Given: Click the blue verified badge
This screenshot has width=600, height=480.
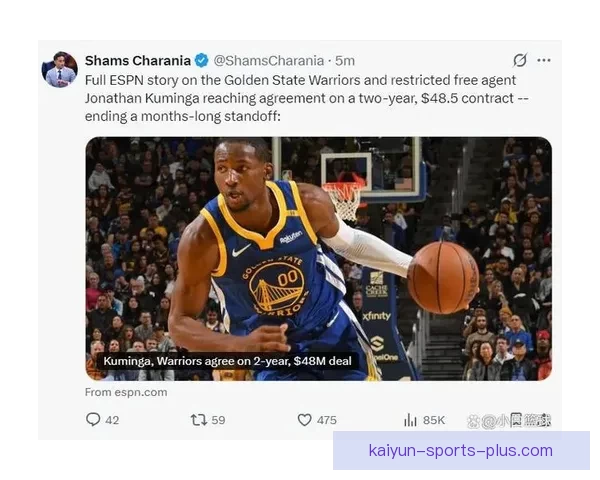Looking at the screenshot, I should tap(202, 60).
